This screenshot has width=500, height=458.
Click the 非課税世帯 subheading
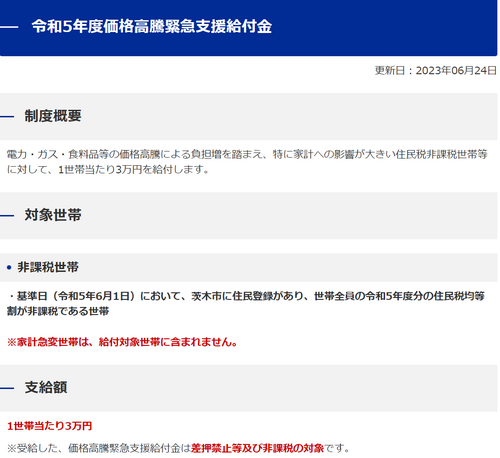[48, 267]
